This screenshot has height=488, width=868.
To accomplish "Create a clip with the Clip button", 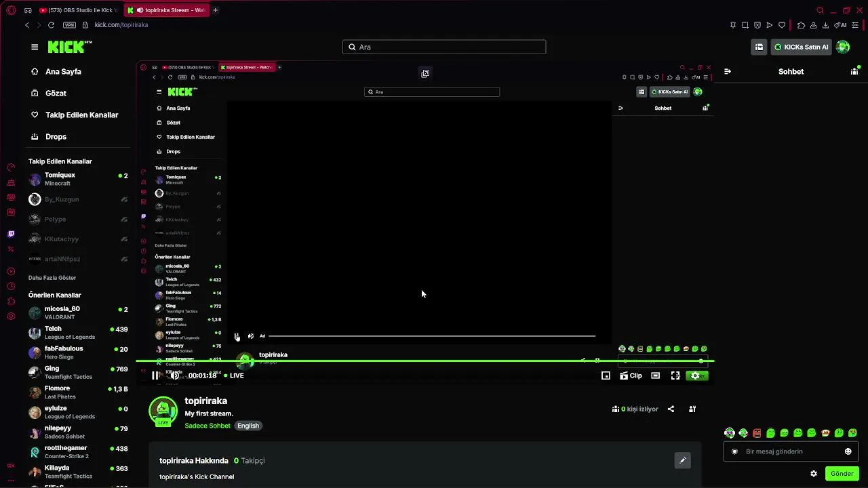I will coord(631,375).
